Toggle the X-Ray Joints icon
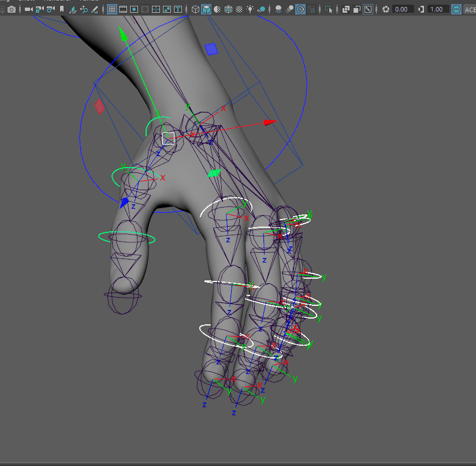 (x=368, y=9)
